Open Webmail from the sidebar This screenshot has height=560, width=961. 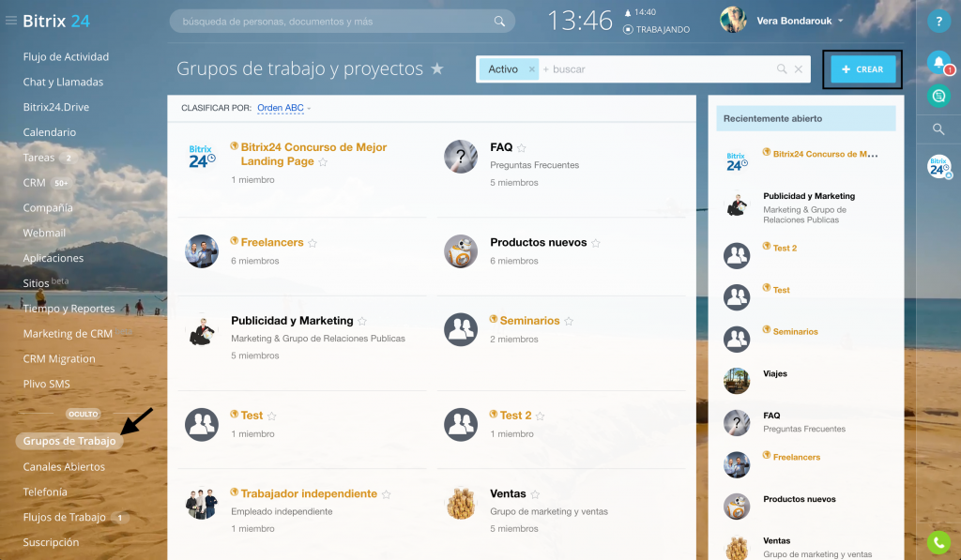tap(44, 233)
